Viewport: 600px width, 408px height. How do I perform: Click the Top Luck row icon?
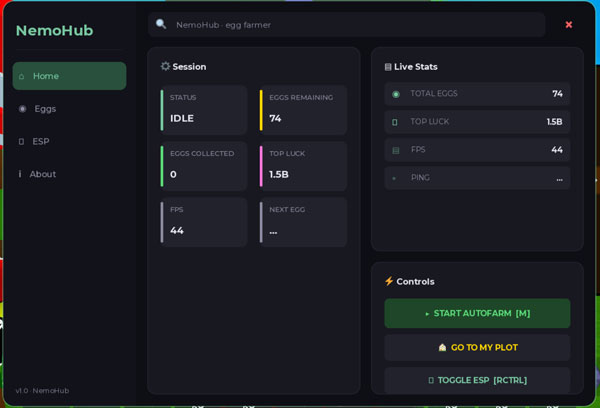(395, 122)
